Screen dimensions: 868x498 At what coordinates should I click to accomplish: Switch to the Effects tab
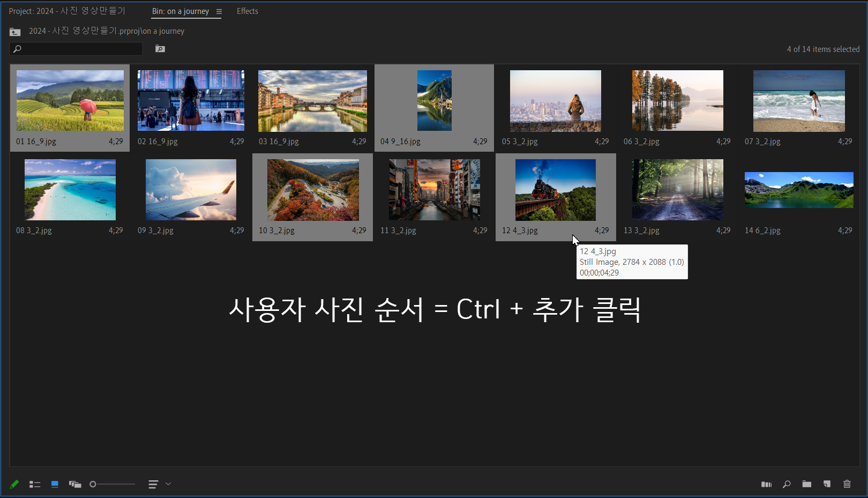247,11
